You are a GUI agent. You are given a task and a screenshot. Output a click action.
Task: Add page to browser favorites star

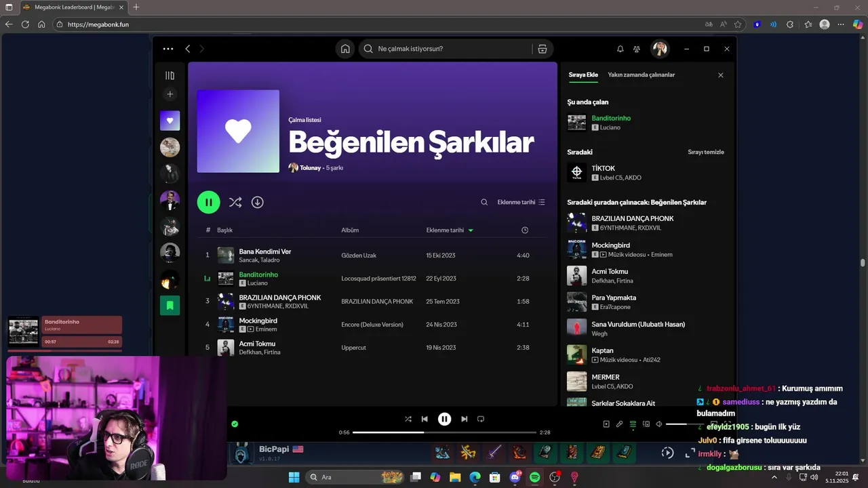pyautogui.click(x=738, y=24)
